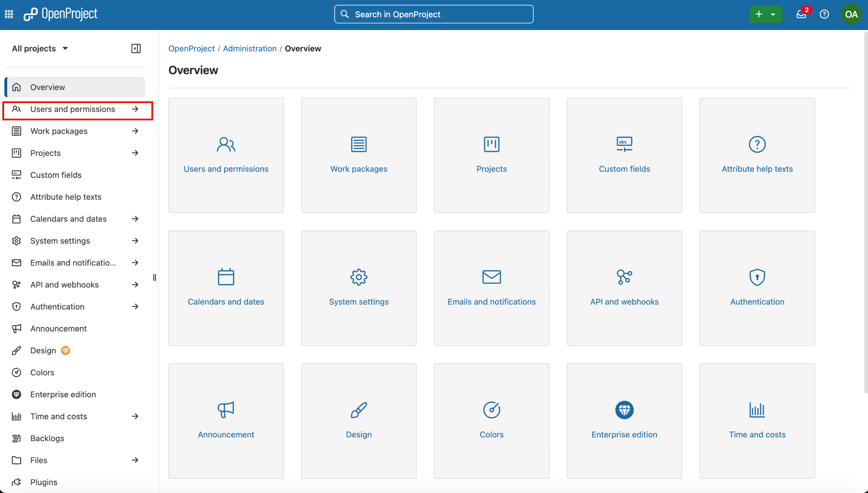
Task: Open Announcement in the sidebar
Action: click(x=75, y=329)
